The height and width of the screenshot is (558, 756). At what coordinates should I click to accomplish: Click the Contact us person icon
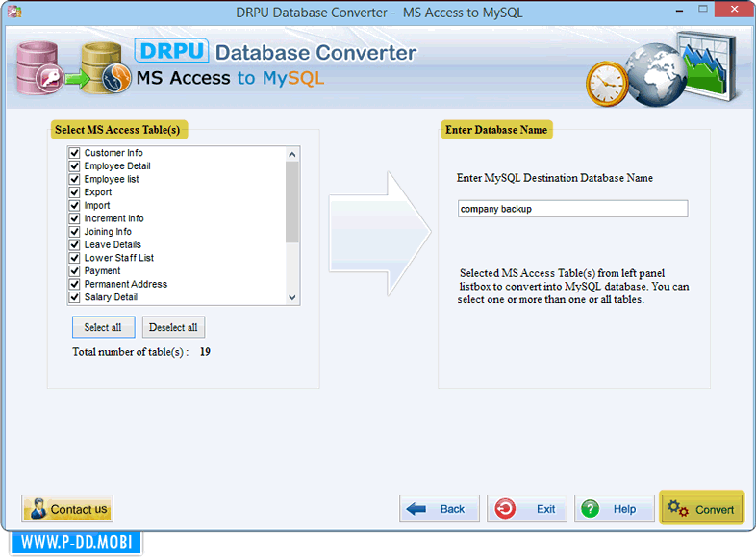[38, 509]
